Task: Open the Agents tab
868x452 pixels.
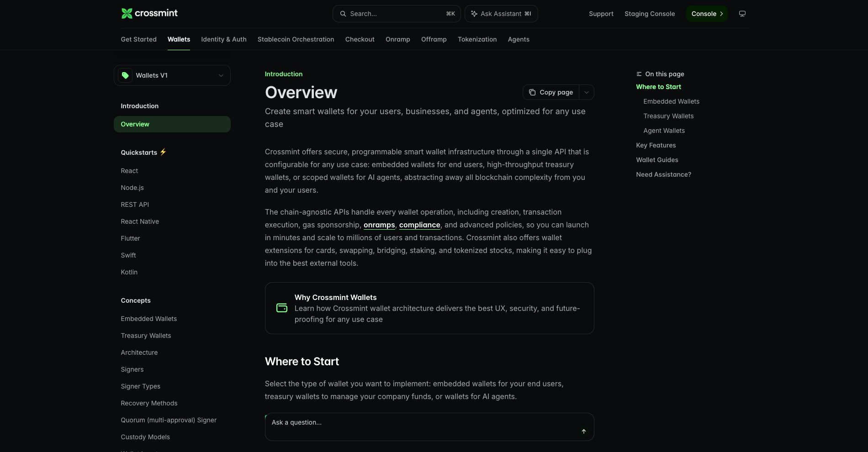Action: [519, 39]
